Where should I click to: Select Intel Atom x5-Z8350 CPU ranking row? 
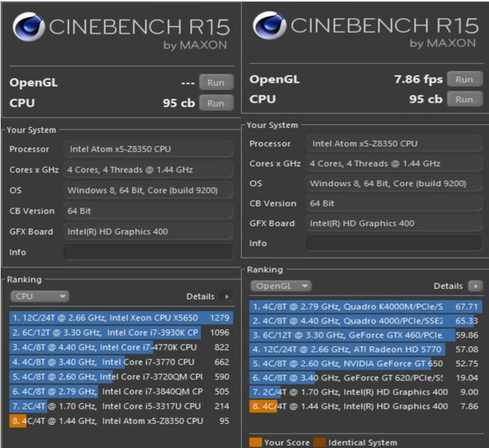pyautogui.click(x=121, y=420)
